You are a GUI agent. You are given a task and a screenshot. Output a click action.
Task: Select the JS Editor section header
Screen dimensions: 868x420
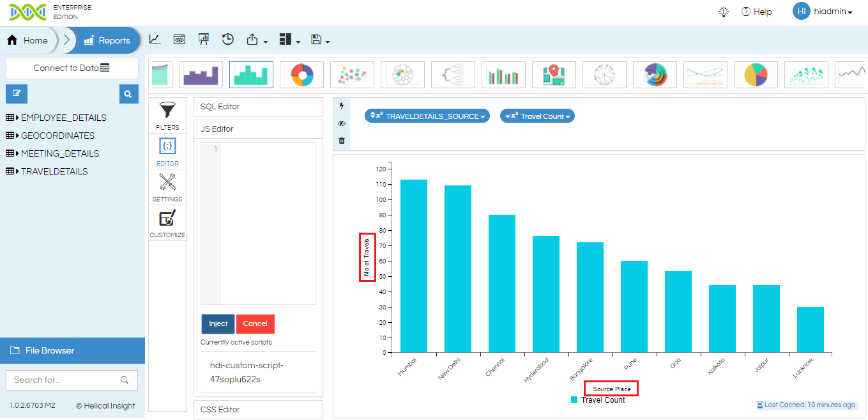(x=258, y=129)
